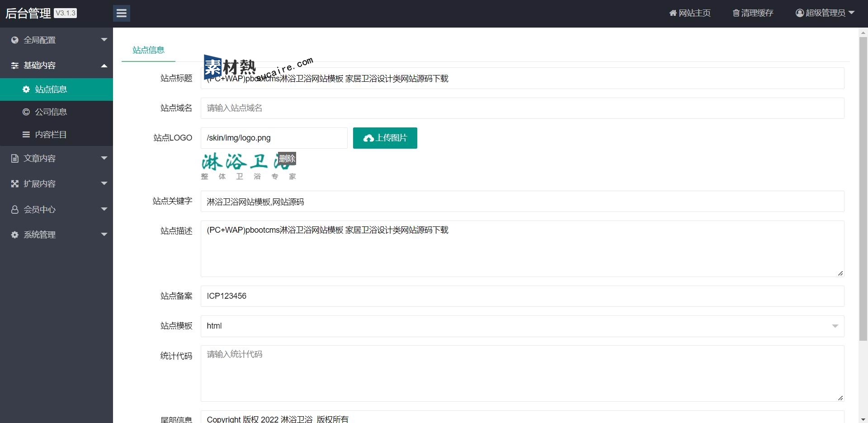The image size is (868, 423).
Task: Click the gear icon beside 站点信息
Action: click(26, 89)
